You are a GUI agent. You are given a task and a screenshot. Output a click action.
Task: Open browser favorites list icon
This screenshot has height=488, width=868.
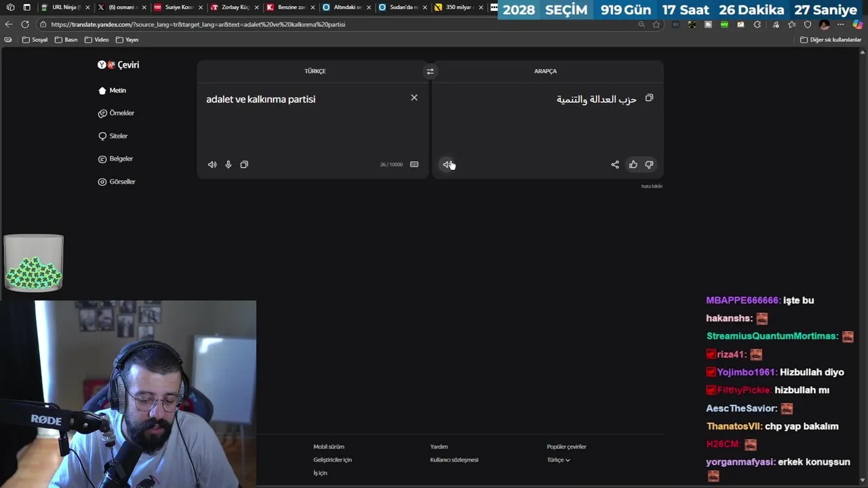click(791, 24)
